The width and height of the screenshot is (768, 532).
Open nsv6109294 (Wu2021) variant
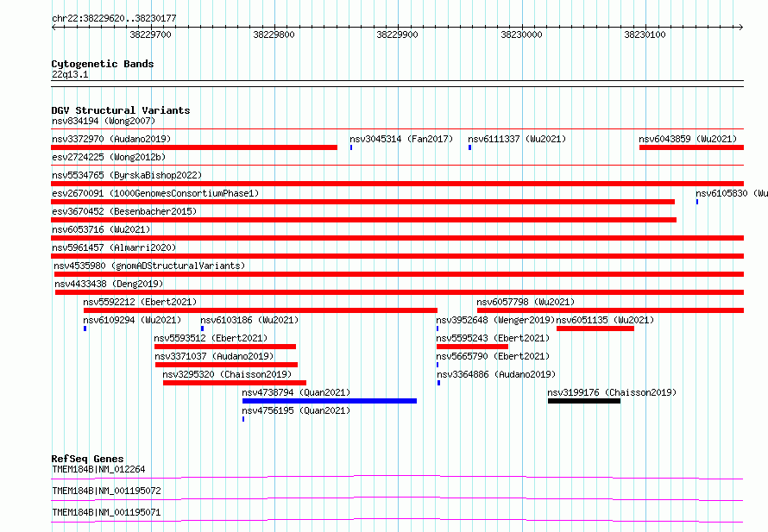[x=132, y=320]
